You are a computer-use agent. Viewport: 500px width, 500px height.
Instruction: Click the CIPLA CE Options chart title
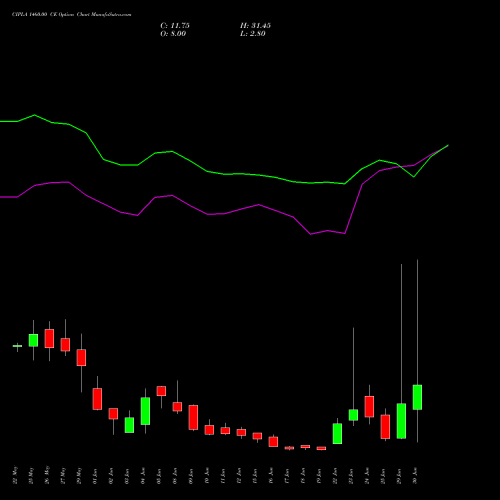72,15
